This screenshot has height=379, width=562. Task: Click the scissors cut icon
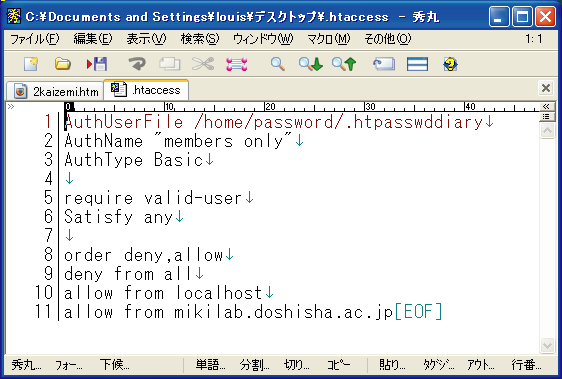(x=203, y=64)
